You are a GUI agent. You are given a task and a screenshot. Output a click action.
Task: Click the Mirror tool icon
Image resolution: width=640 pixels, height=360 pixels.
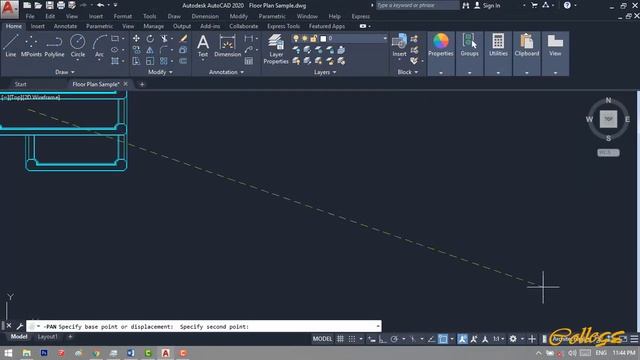(x=150, y=50)
